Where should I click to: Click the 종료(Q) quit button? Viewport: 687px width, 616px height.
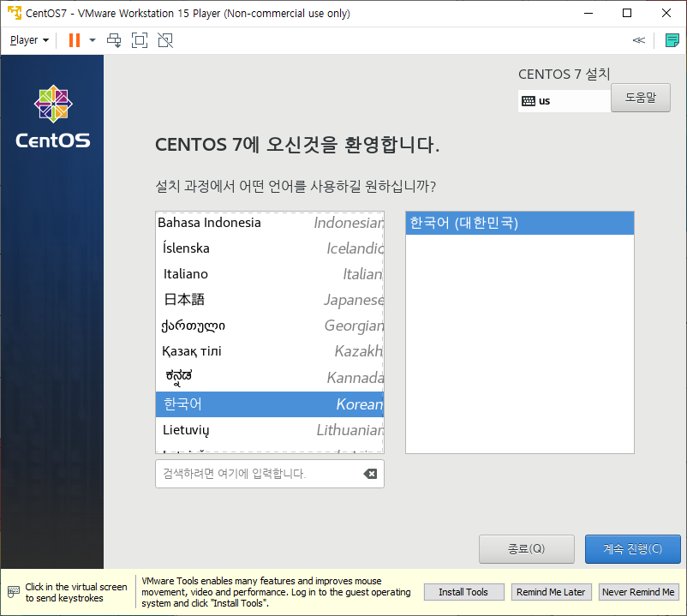click(x=526, y=549)
